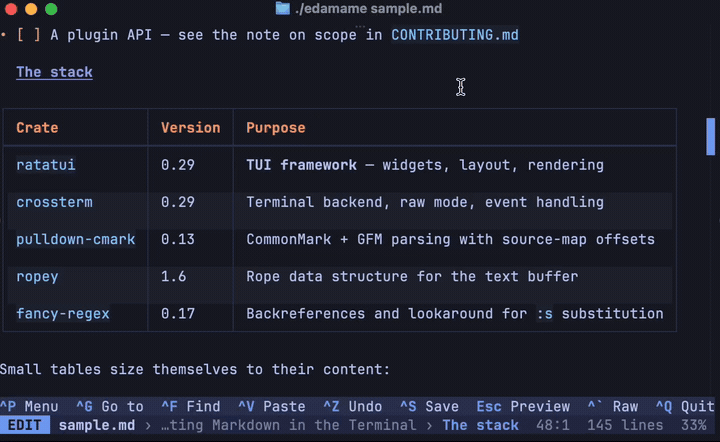720x442 pixels.
Task: Click 'Rope data structure' purpose cell
Action: (x=412, y=276)
